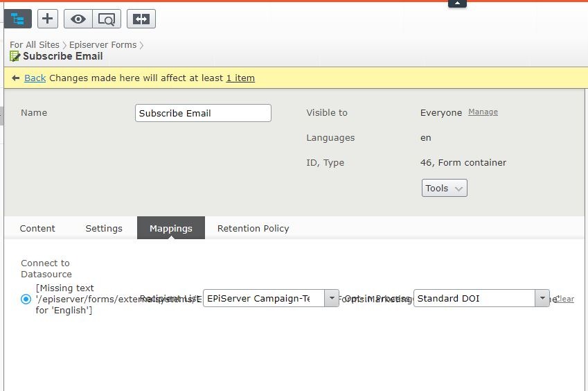This screenshot has width=588, height=391.
Task: Click Manage next to Everyone
Action: 483,112
